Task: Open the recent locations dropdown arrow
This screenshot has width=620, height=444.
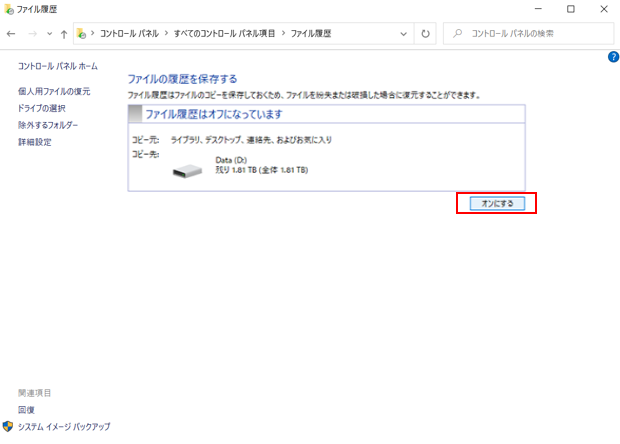Action: coord(47,33)
